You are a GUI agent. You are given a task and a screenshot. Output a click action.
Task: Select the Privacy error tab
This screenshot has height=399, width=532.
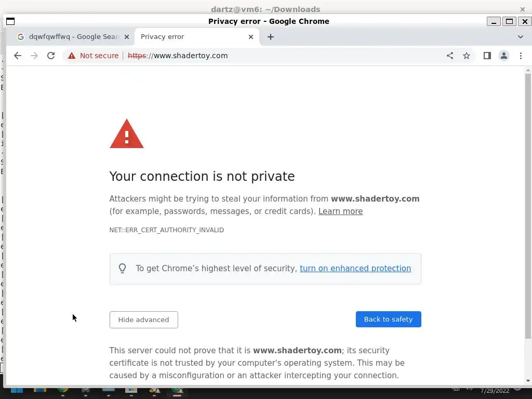point(187,37)
